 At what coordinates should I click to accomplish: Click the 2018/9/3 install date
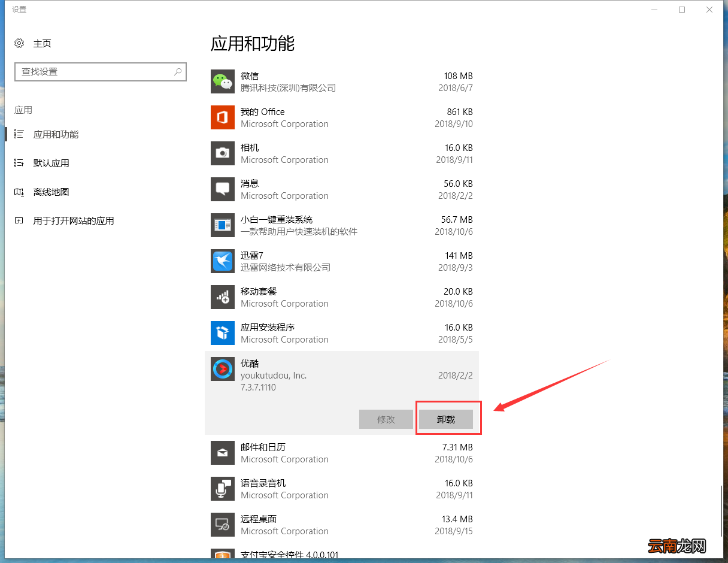pyautogui.click(x=456, y=268)
